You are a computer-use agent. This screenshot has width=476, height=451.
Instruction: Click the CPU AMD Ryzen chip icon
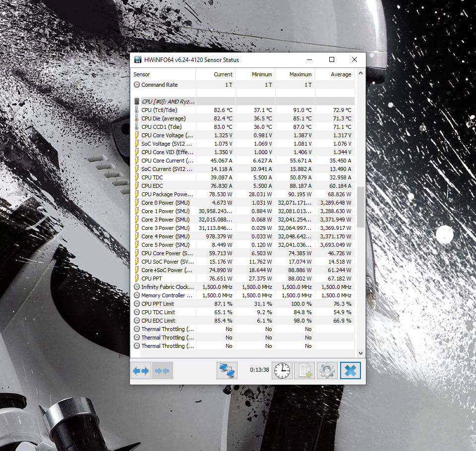pos(137,102)
